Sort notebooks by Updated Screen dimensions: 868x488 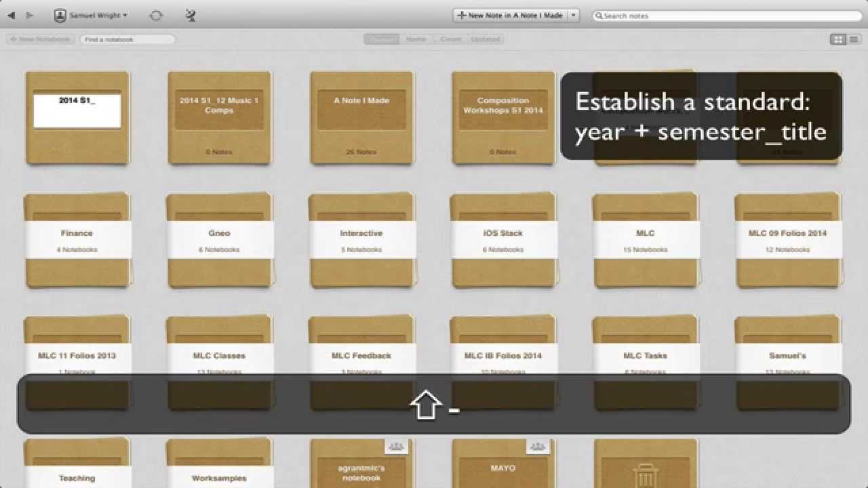pos(486,39)
